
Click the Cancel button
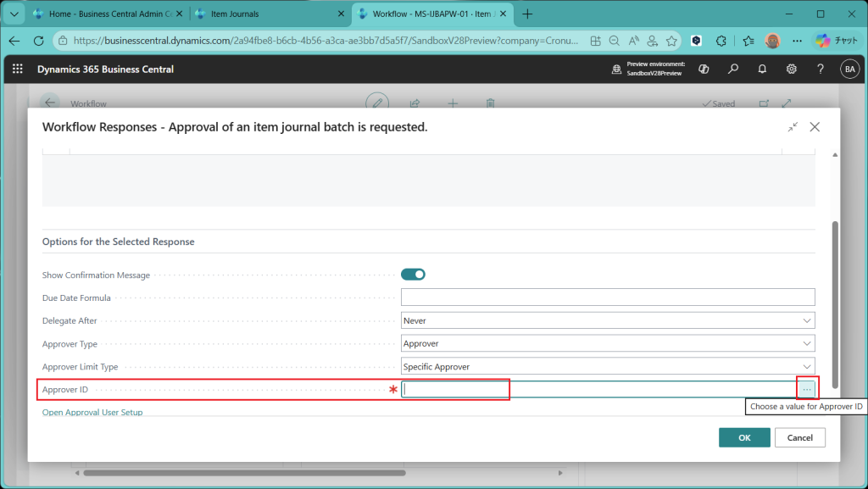pyautogui.click(x=799, y=437)
